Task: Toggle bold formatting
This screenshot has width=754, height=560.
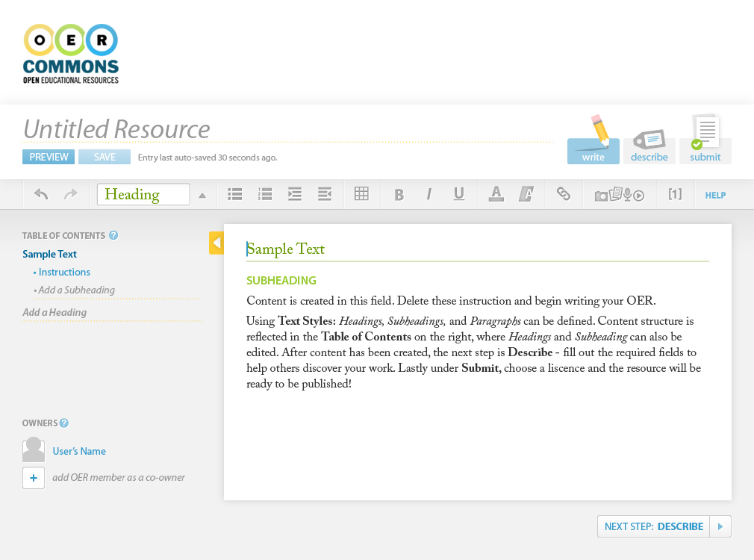Action: click(399, 195)
